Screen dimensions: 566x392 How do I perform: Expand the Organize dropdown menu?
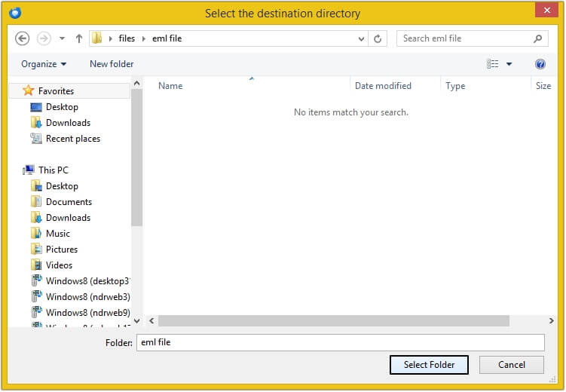[44, 64]
